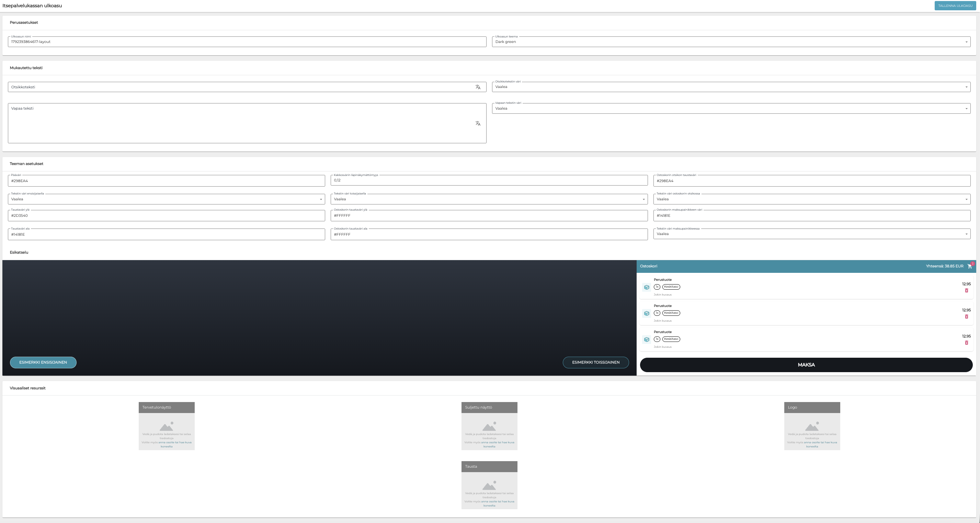Open Ulkoasun teema dropdown
This screenshot has height=523, width=980.
731,42
